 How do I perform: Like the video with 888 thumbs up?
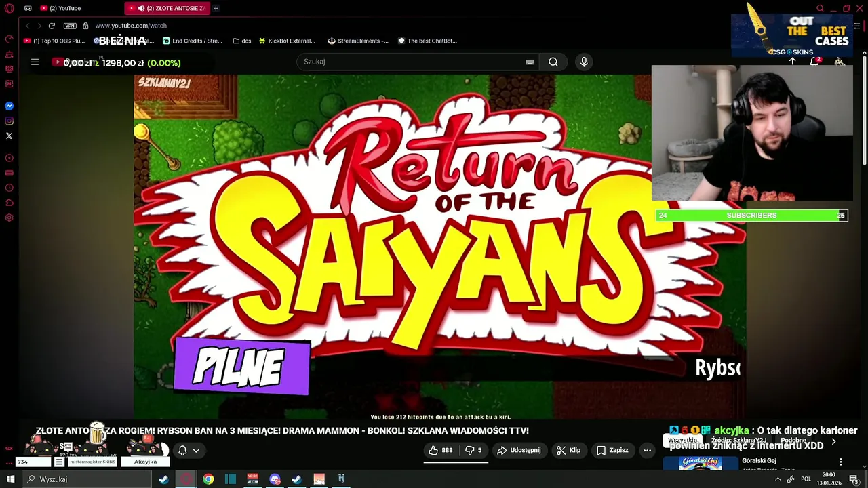coord(440,450)
